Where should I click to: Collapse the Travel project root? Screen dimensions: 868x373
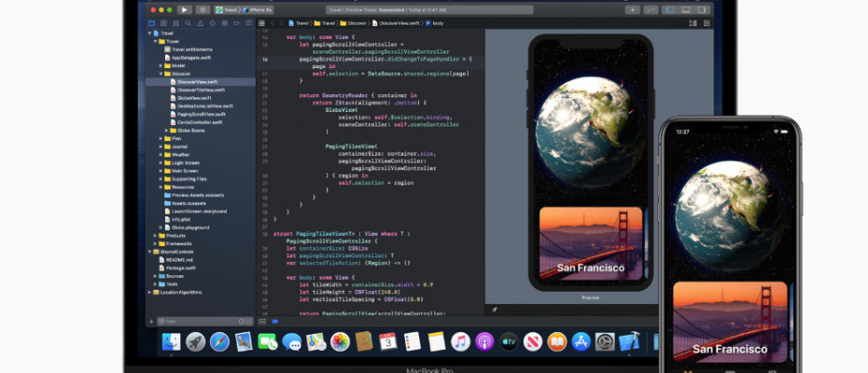149,34
